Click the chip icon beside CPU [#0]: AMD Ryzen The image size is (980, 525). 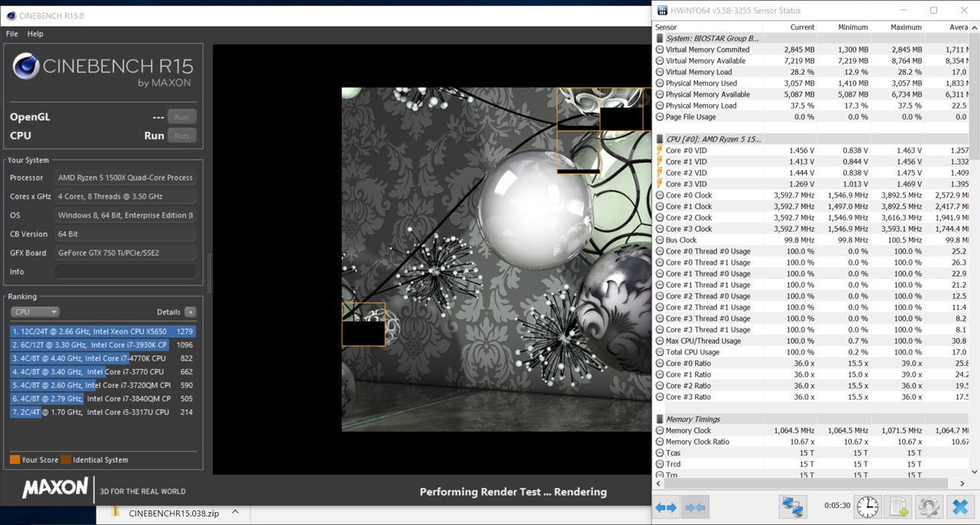[x=660, y=139]
